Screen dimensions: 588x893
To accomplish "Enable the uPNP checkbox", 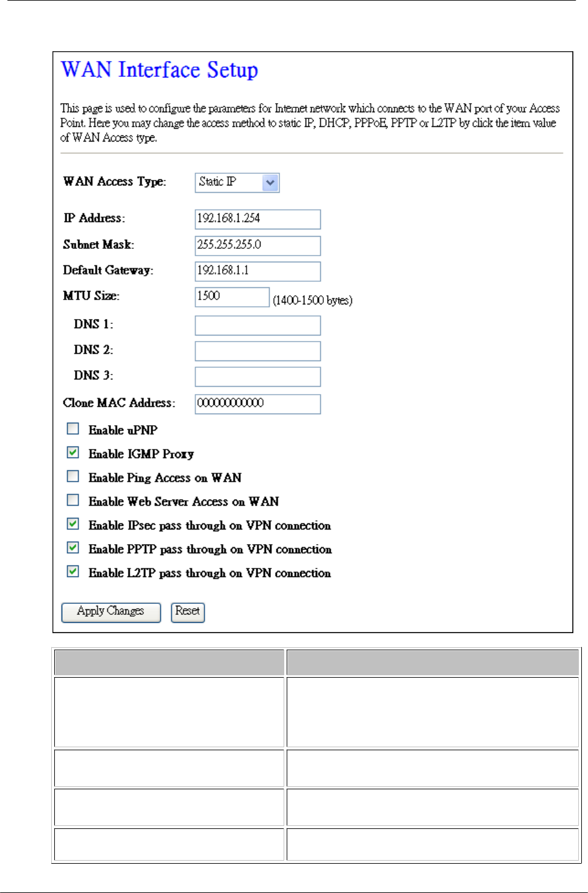I will (73, 429).
